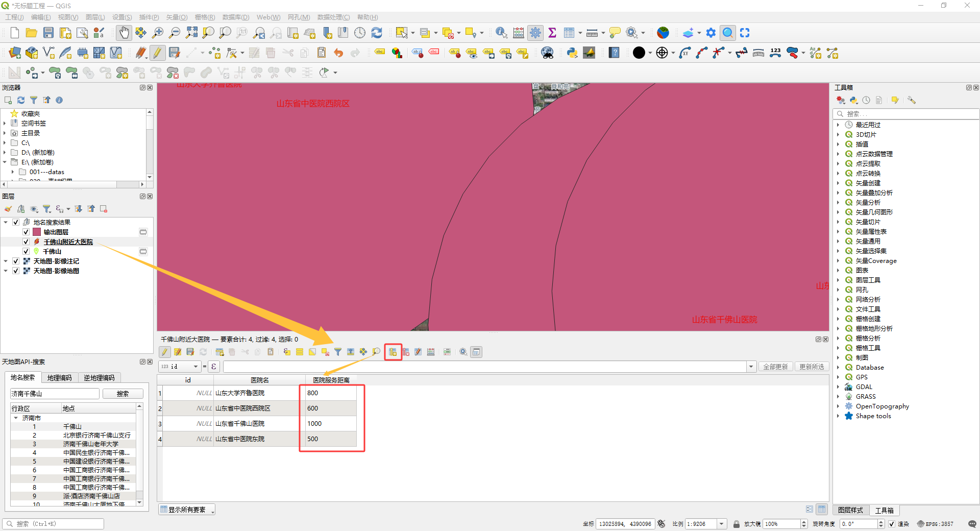
Task: Click the 更新所选 button
Action: [x=812, y=367]
